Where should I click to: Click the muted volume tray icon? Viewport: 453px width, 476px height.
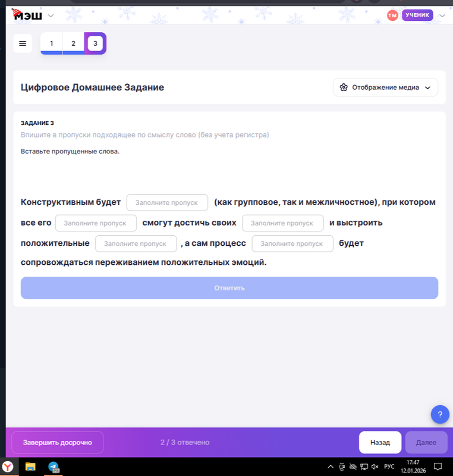(375, 466)
